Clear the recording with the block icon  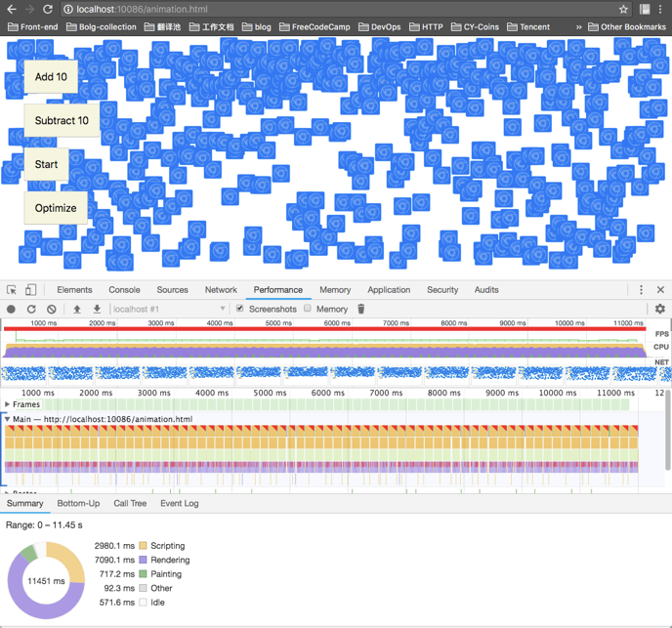52,309
